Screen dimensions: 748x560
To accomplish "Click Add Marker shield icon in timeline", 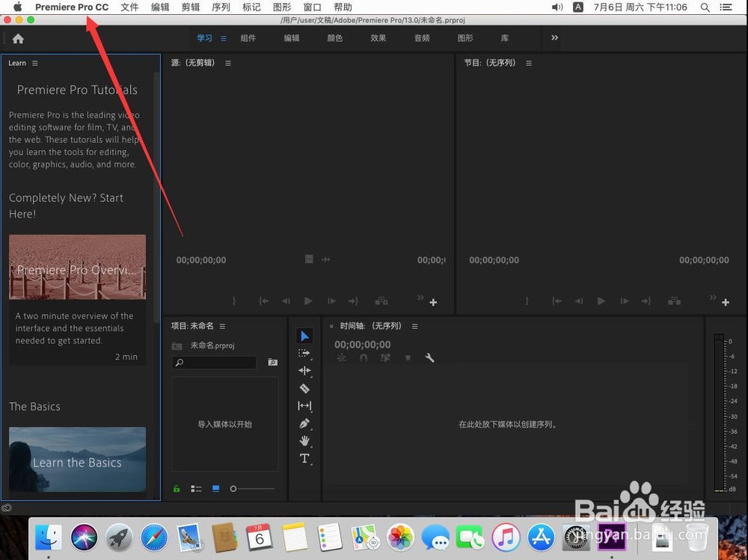I will pyautogui.click(x=408, y=357).
